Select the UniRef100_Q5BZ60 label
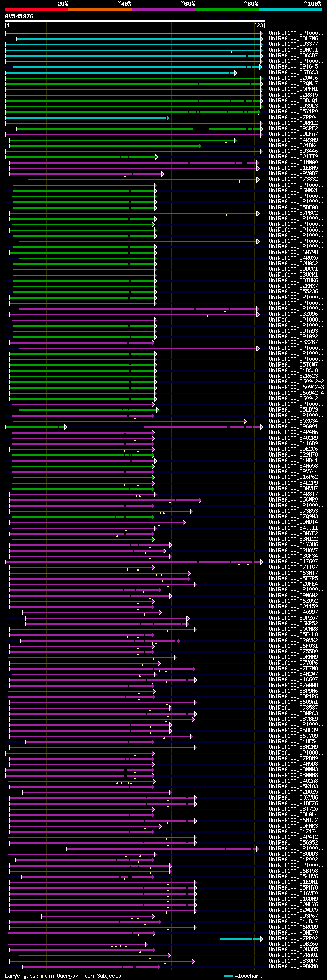The height and width of the screenshot is (980, 327). click(293, 944)
